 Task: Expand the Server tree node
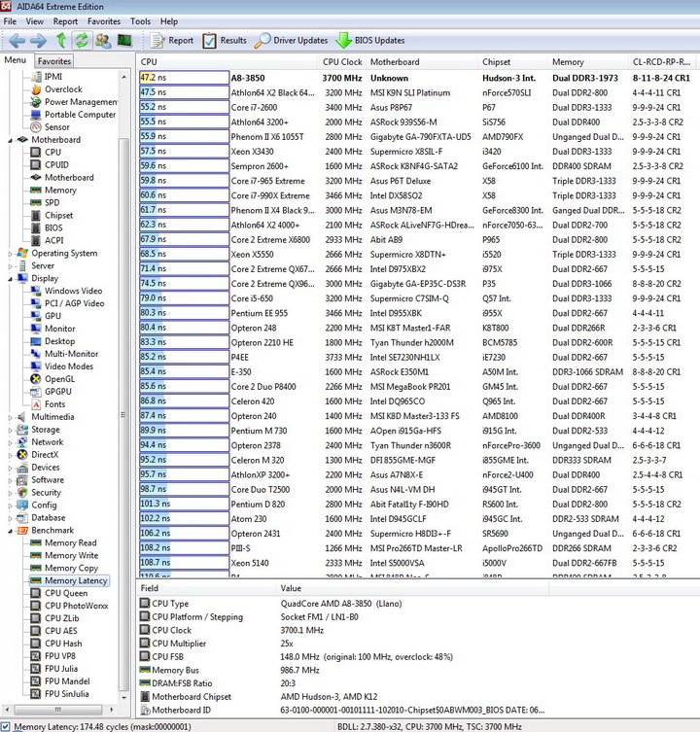(x=11, y=266)
